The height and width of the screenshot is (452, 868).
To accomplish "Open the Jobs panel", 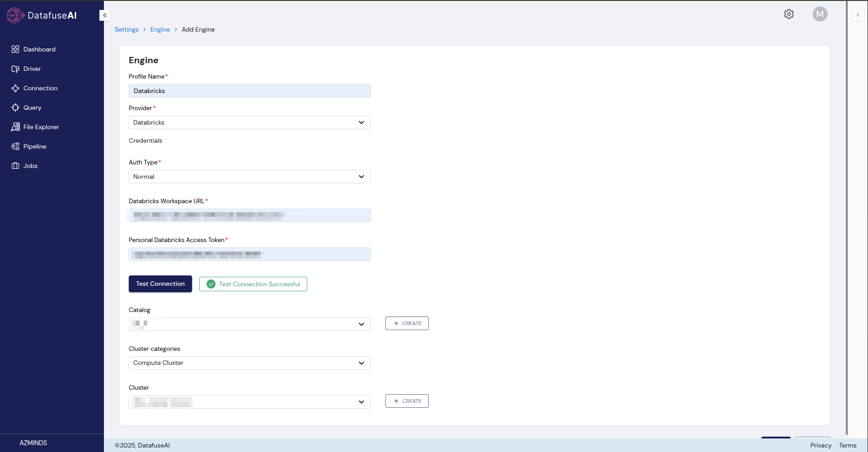I will pyautogui.click(x=30, y=166).
